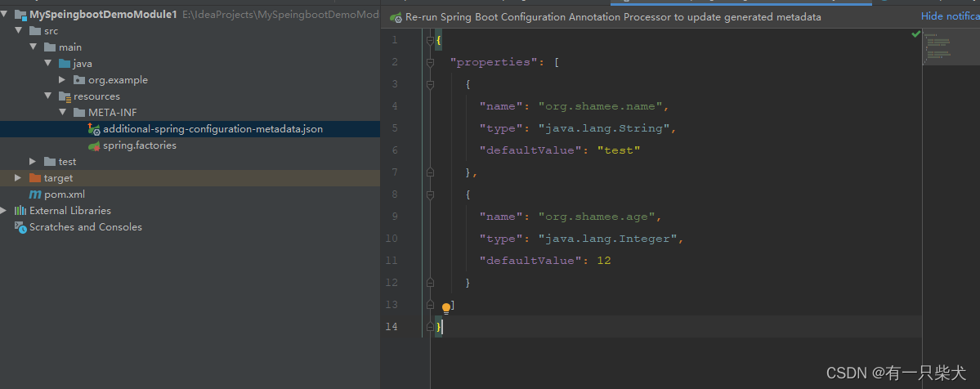Click the Maven pom.xml file icon

point(35,194)
